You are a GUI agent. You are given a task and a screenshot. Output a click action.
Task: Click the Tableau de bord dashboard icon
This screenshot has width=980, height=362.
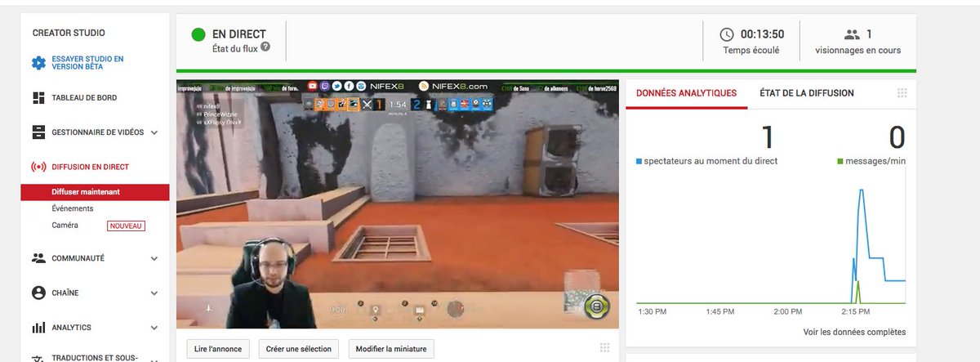click(x=38, y=98)
